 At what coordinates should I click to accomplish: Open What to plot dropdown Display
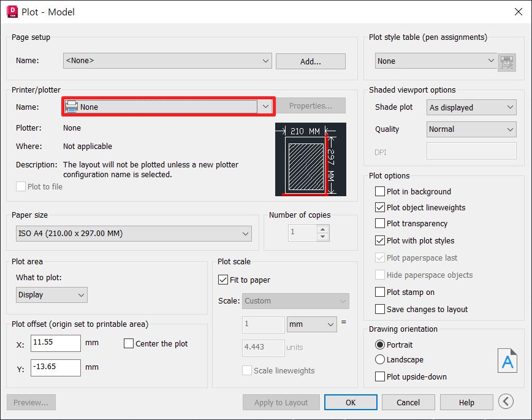tap(51, 295)
